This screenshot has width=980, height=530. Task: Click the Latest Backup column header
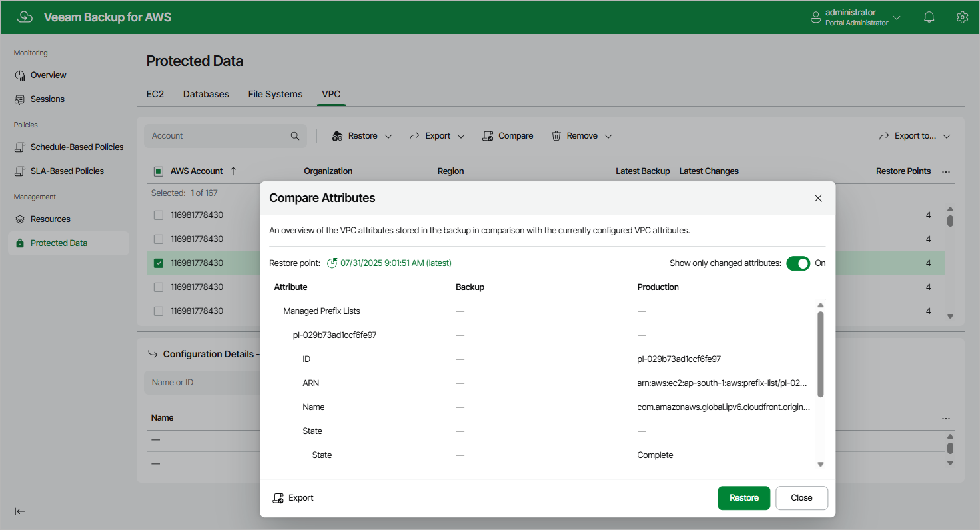tap(642, 171)
